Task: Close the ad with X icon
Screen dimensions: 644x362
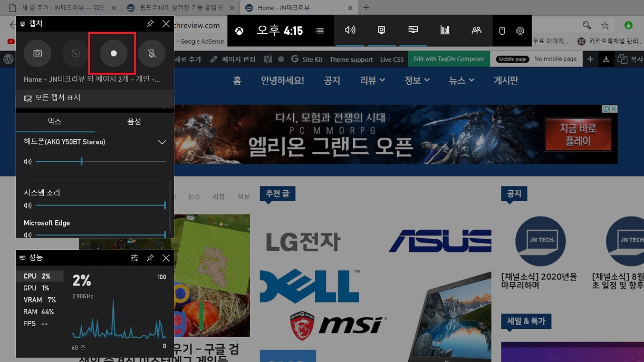Action: click(x=614, y=109)
